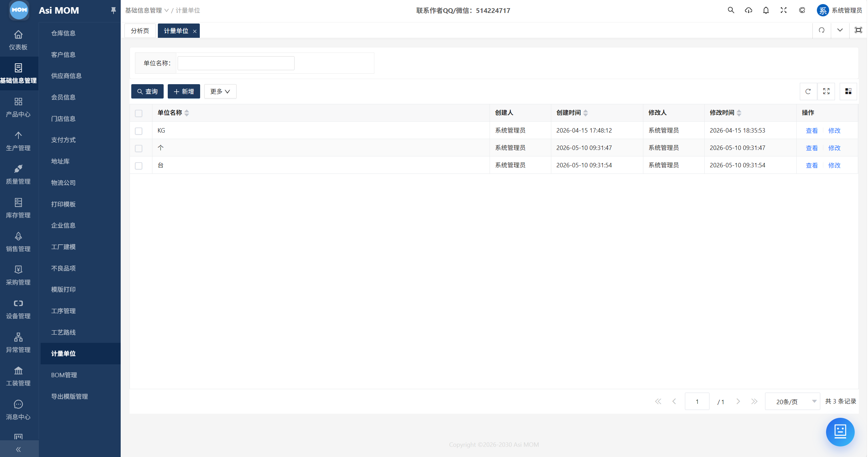
Task: Open 工装管理 module
Action: point(18,376)
